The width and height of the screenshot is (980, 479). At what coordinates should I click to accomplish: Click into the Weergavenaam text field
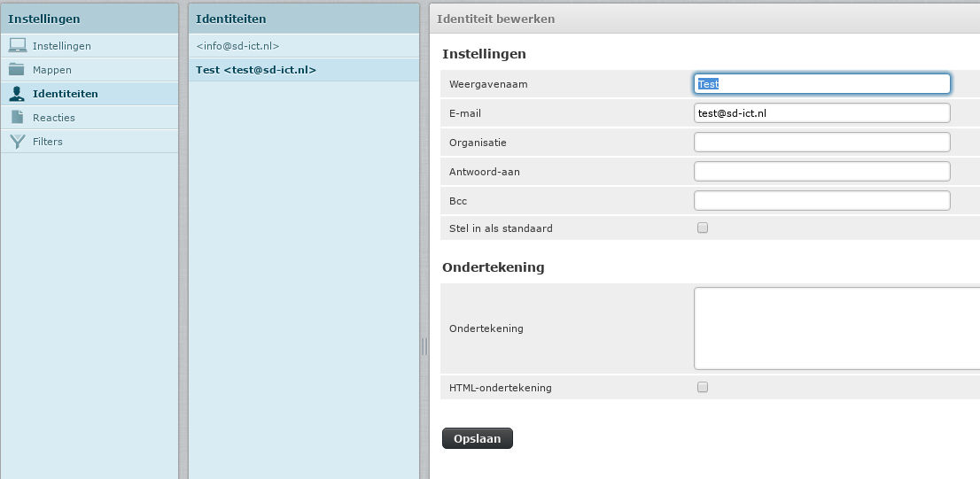click(x=822, y=84)
